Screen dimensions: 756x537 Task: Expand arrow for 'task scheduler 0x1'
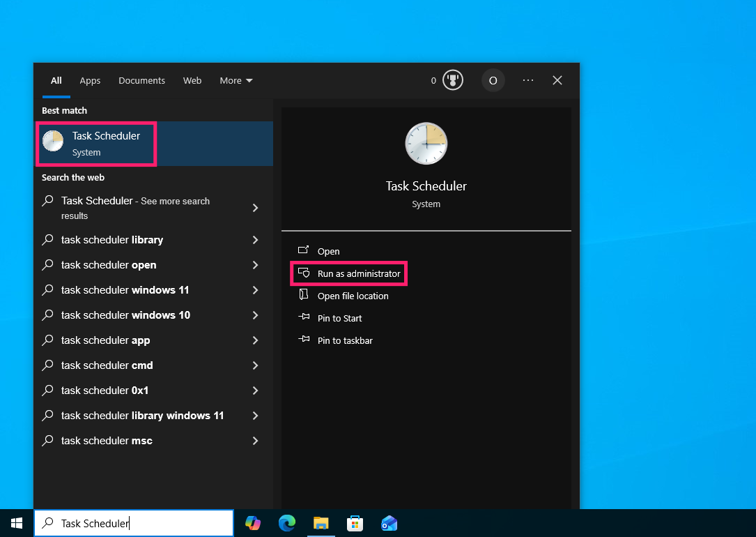click(x=256, y=391)
